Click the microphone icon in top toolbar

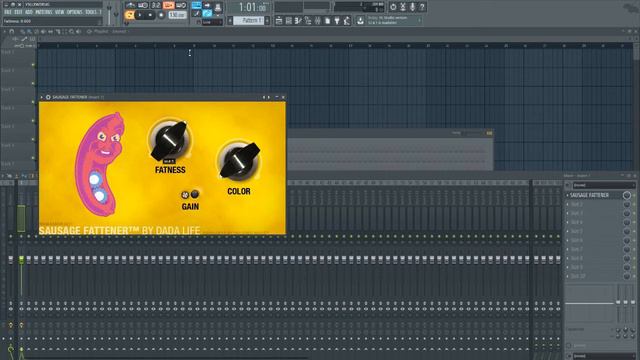tap(412, 7)
